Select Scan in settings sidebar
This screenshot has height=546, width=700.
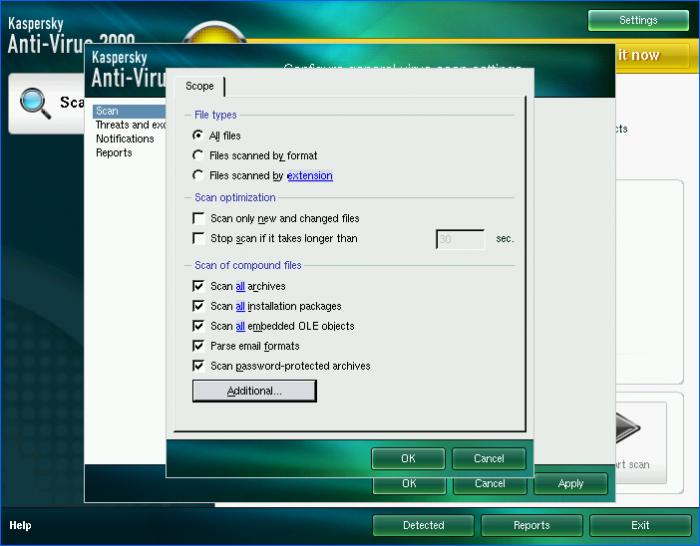129,111
